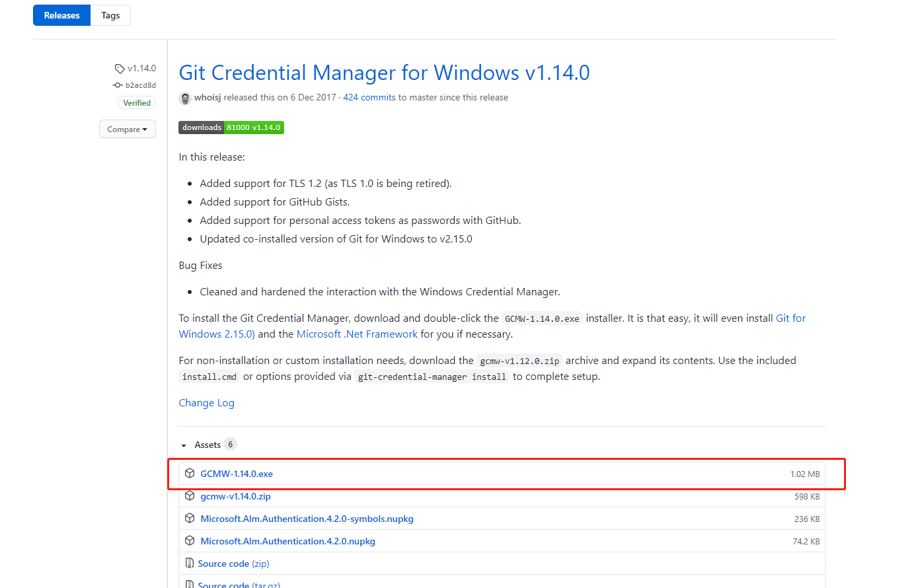Click the package icon next to the symbols.nupkg asset
918x588 pixels.
190,519
